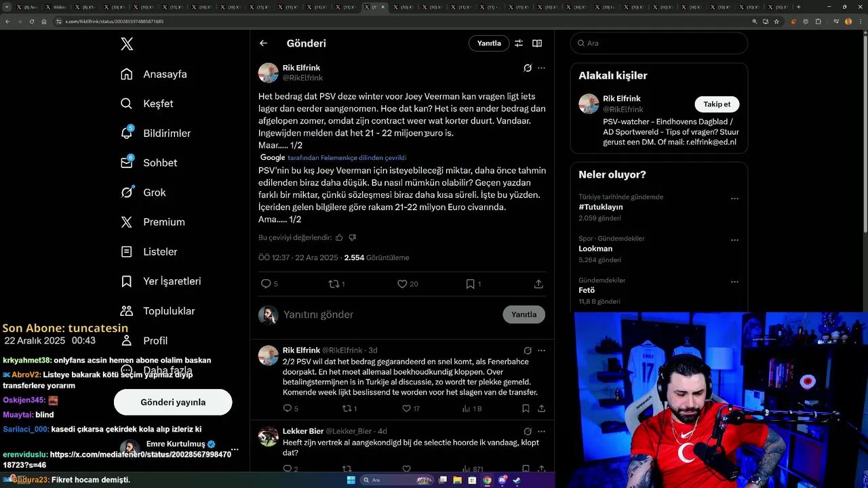868x488 pixels.
Task: Open more options on the main post
Action: (541, 68)
